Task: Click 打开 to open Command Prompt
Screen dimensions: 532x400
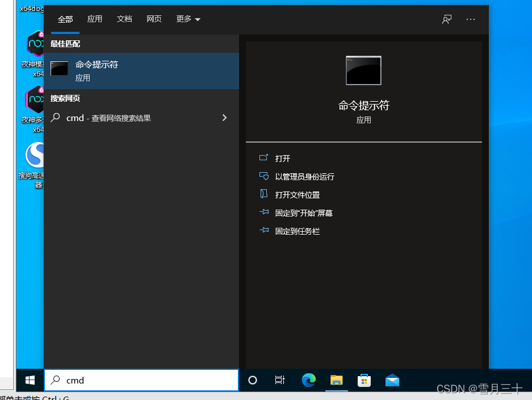Action: pyautogui.click(x=282, y=158)
